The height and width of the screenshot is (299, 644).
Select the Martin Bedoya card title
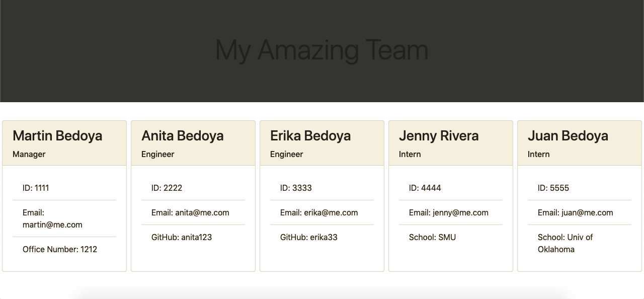tap(57, 135)
